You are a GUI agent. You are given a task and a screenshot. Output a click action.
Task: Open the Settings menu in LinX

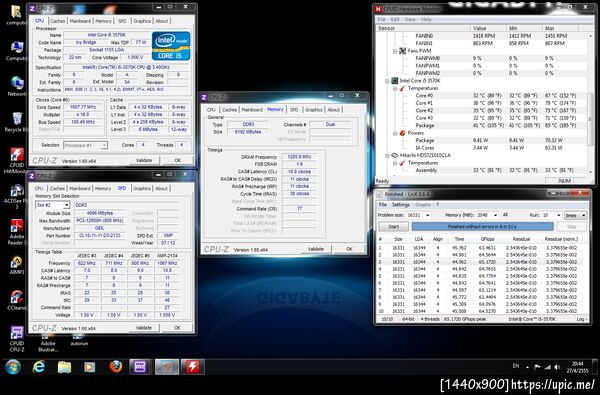401,205
